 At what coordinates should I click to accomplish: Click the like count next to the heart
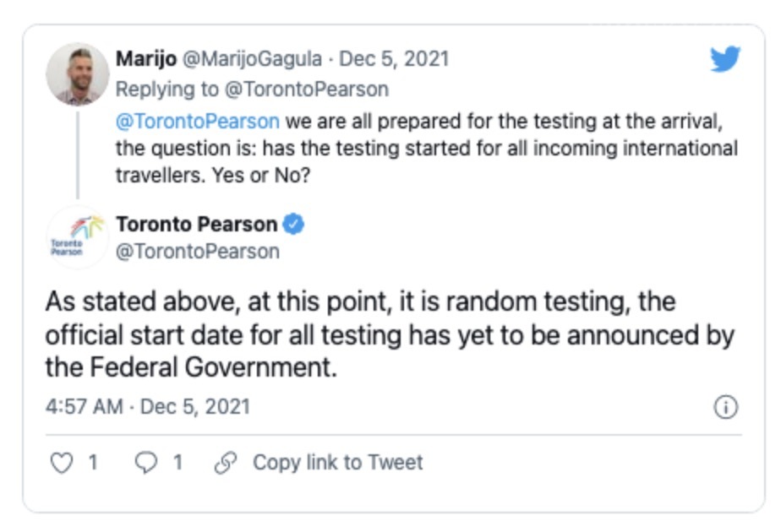(93, 462)
